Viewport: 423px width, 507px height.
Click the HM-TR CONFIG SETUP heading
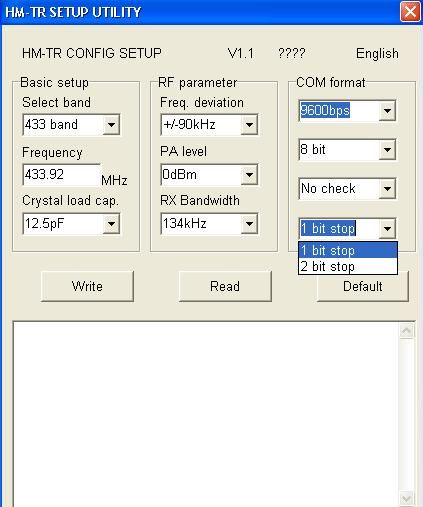[x=92, y=53]
